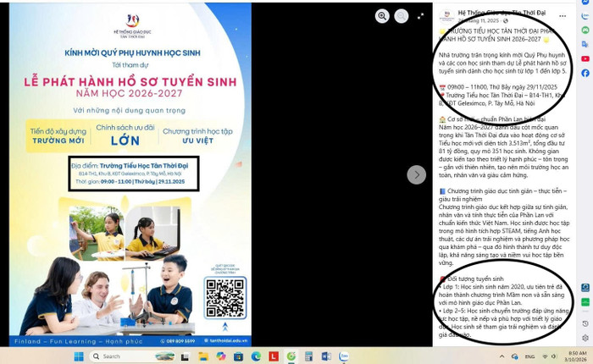Open Copilot from the taskbar
The width and height of the screenshot is (593, 364).
pos(221,356)
